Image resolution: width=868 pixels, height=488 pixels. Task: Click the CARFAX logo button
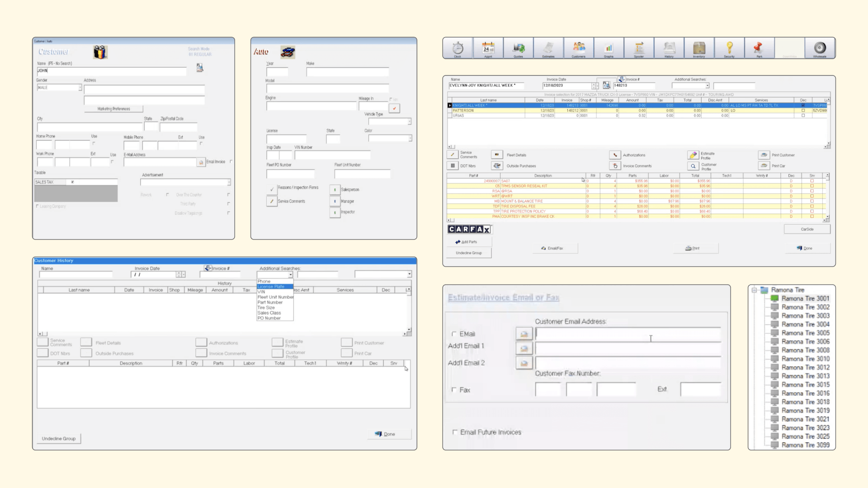pyautogui.click(x=469, y=230)
